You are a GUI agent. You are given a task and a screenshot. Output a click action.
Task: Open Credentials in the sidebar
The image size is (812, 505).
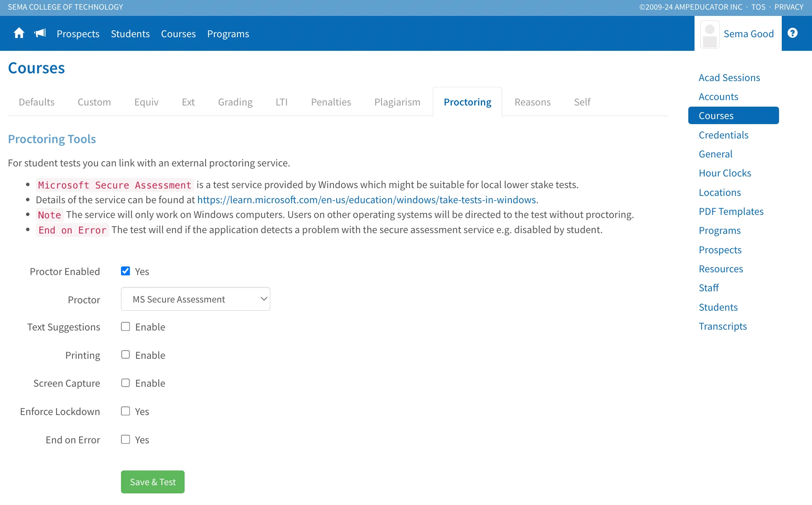coord(724,135)
